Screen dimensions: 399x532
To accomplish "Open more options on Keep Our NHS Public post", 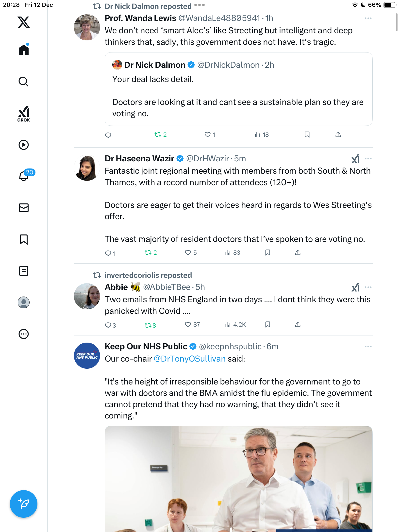I will [x=368, y=347].
